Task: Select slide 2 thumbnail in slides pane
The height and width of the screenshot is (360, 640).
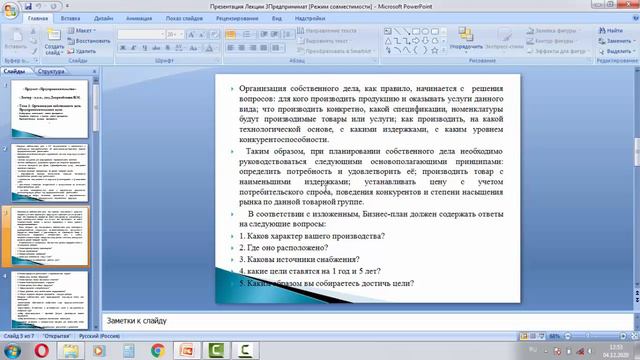Action: (x=49, y=173)
